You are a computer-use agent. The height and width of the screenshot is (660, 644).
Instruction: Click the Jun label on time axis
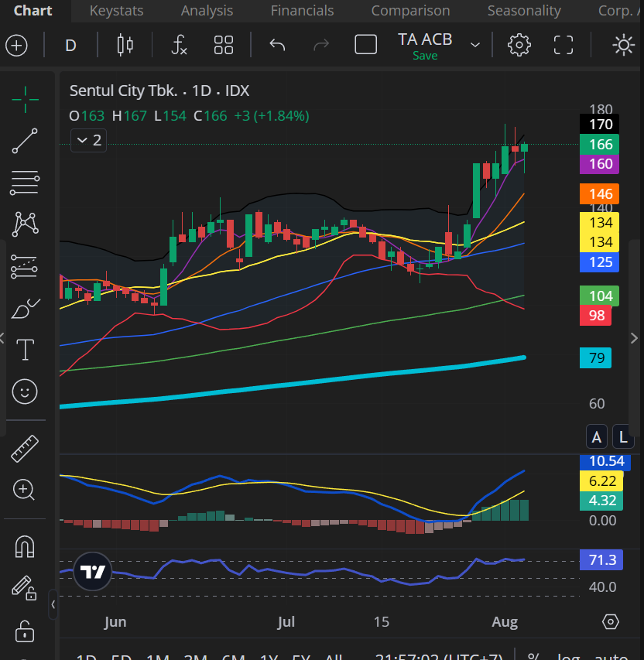(115, 621)
